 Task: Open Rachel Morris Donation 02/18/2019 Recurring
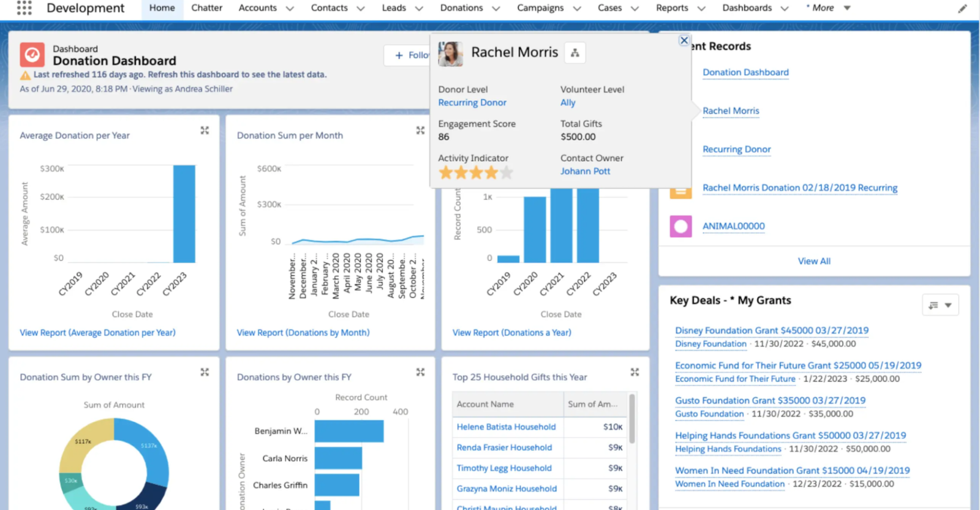tap(800, 188)
